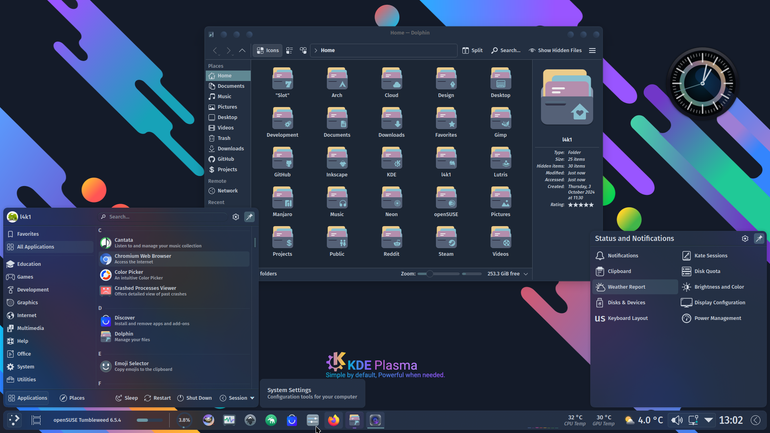
Task: Launch Chromium Web Browser from launcher
Action: [x=174, y=259]
